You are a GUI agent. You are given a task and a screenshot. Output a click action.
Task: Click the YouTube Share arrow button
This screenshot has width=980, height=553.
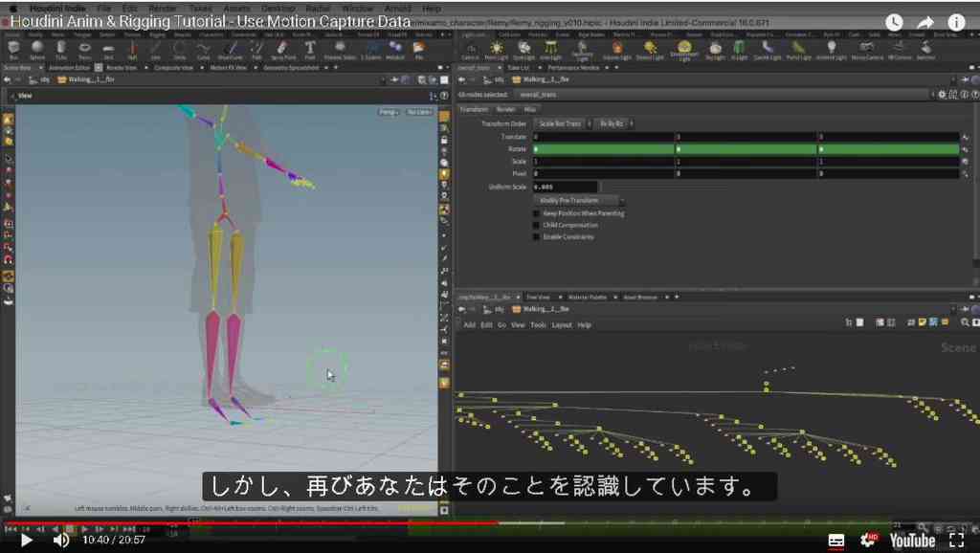[925, 23]
